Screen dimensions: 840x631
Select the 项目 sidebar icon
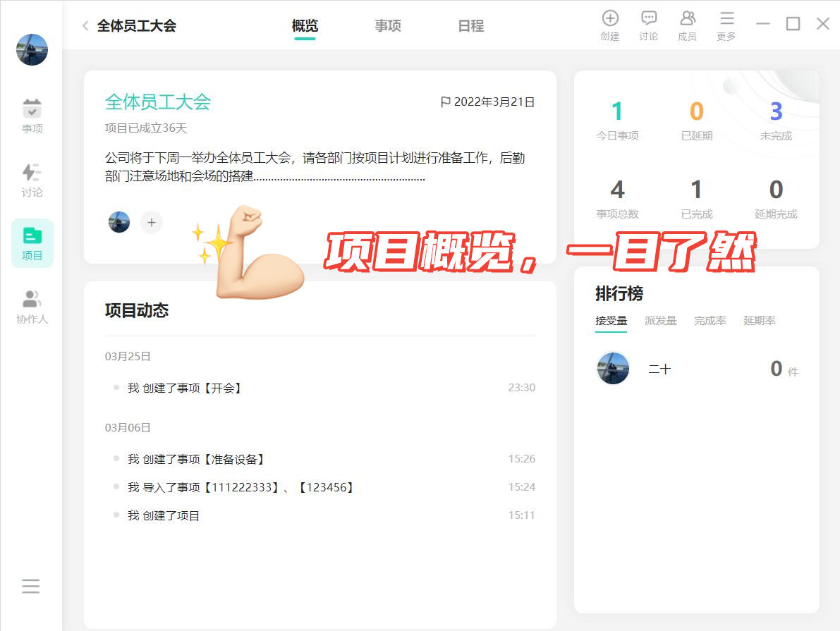click(x=32, y=243)
